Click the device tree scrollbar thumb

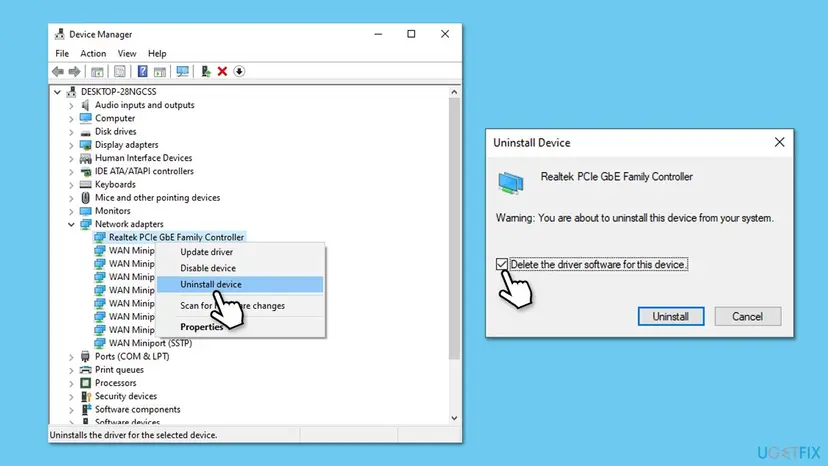(x=454, y=228)
